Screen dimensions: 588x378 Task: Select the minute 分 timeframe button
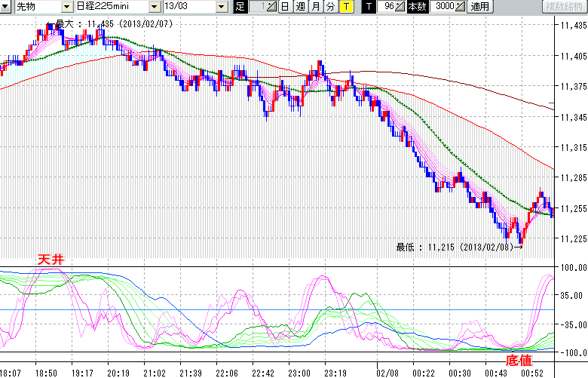point(330,7)
